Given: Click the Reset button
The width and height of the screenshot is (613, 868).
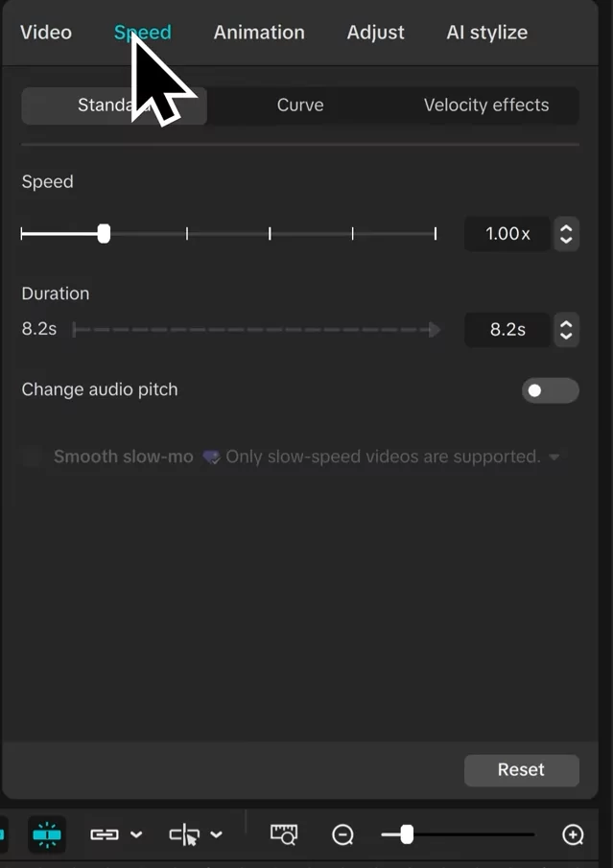Looking at the screenshot, I should [522, 770].
